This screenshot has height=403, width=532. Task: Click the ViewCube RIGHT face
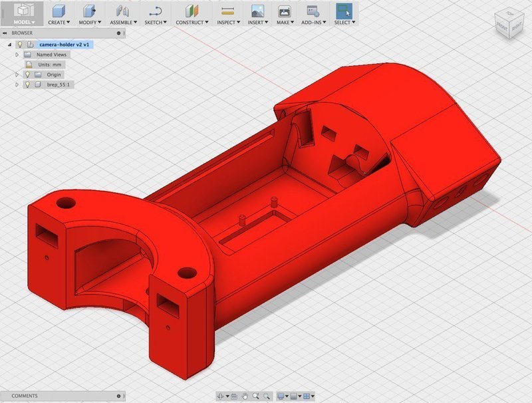click(x=517, y=27)
